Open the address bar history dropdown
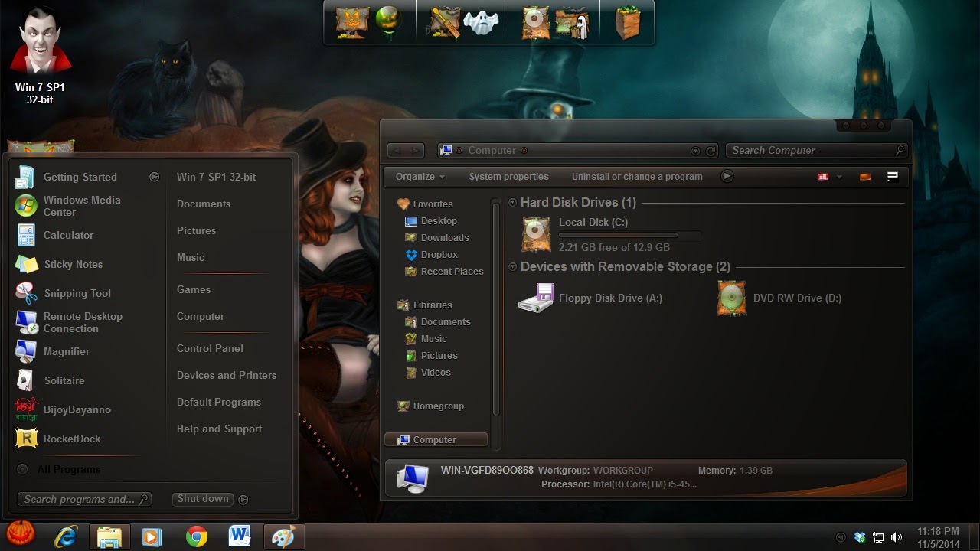The width and height of the screenshot is (980, 551). (695, 151)
